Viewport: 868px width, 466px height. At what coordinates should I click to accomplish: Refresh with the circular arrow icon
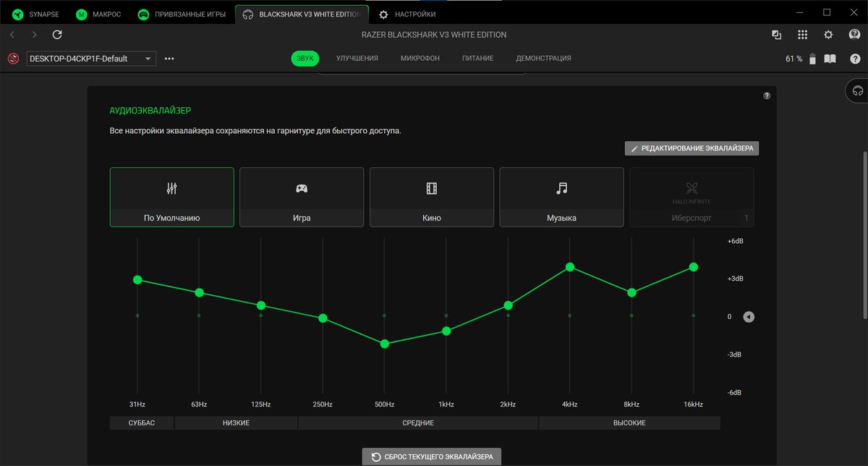[58, 35]
